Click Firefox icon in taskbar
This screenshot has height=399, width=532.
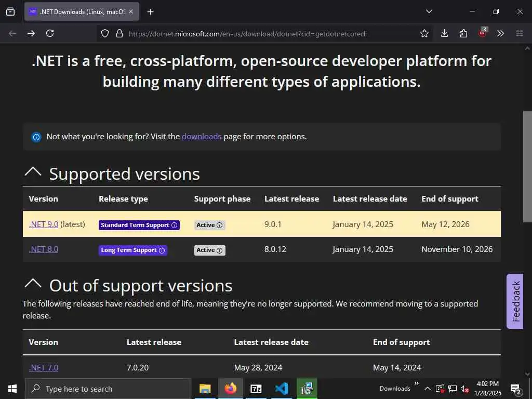click(x=230, y=389)
